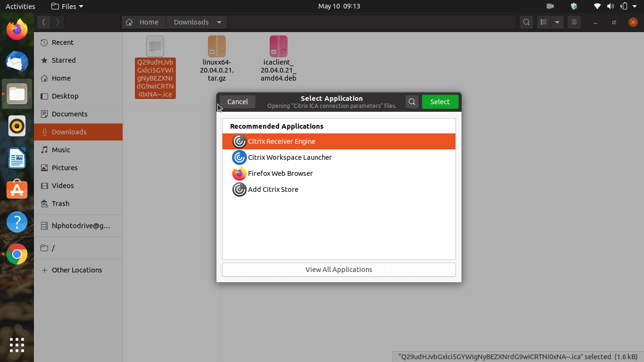
Task: Open the view options dropdown arrow
Action: click(557, 22)
